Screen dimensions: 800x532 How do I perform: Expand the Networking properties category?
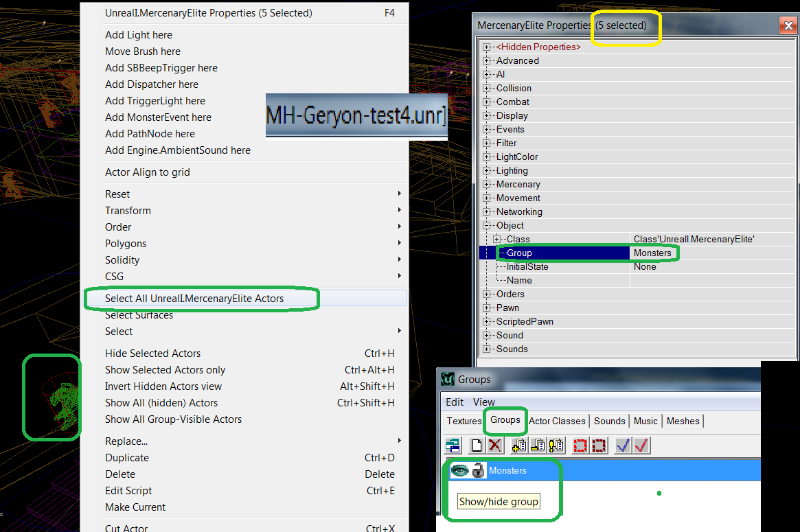[486, 211]
